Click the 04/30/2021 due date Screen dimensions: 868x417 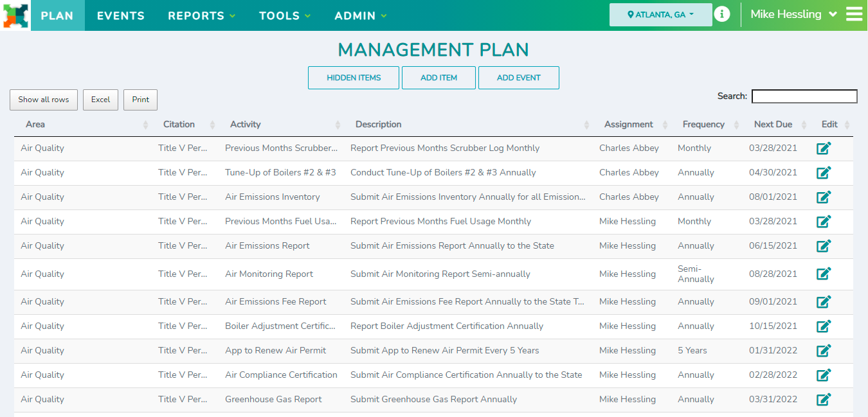coord(773,173)
